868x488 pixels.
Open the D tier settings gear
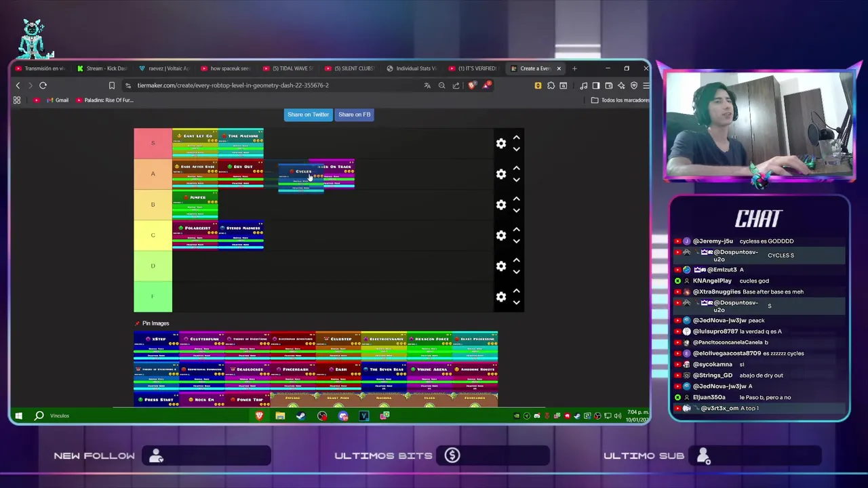(500, 266)
